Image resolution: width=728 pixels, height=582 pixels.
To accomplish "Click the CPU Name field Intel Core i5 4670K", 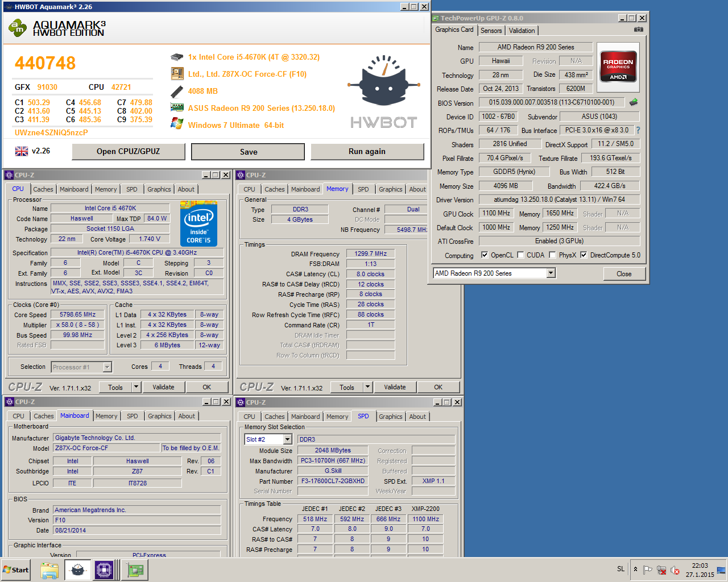I will (110, 208).
